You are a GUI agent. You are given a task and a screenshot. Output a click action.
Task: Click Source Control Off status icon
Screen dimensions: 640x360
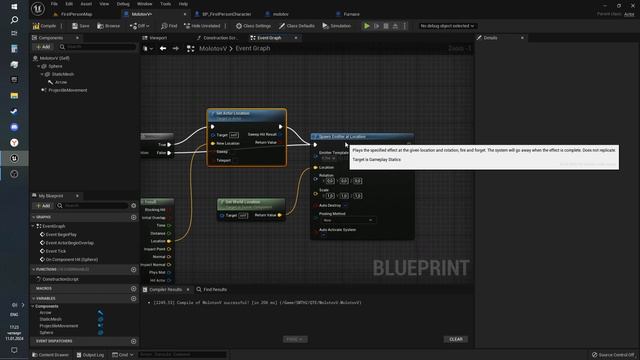click(x=594, y=355)
